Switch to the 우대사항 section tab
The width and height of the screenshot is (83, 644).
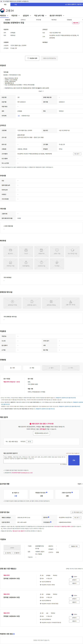38,20
